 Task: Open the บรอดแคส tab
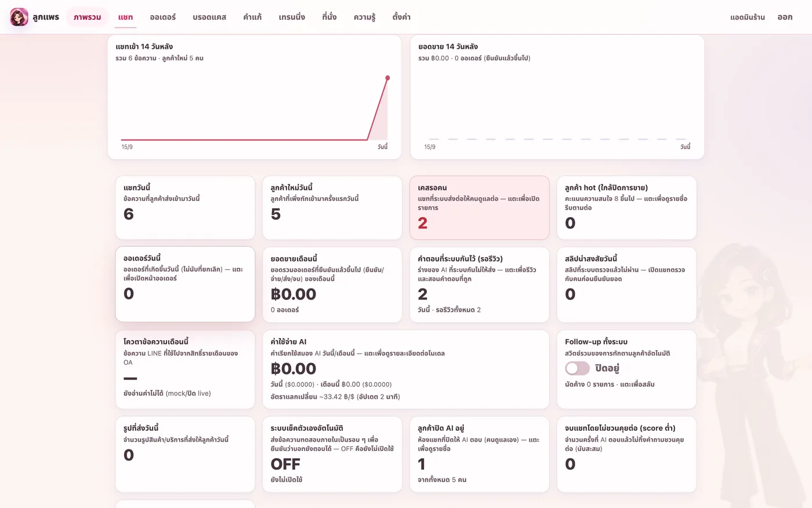209,17
